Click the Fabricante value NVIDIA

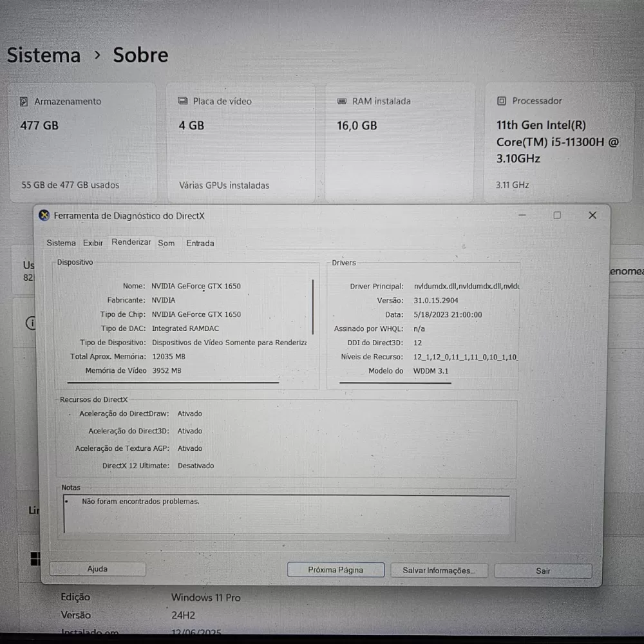(164, 300)
